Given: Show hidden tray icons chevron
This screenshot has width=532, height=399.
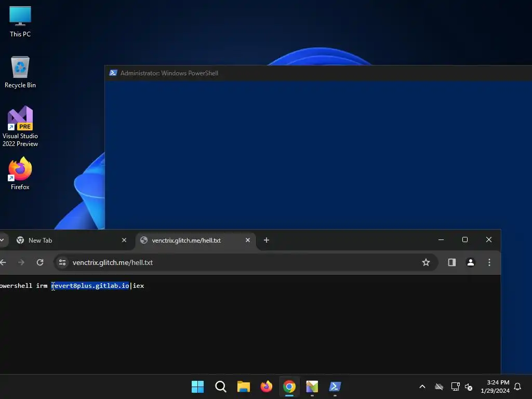Looking at the screenshot, I should [422, 387].
